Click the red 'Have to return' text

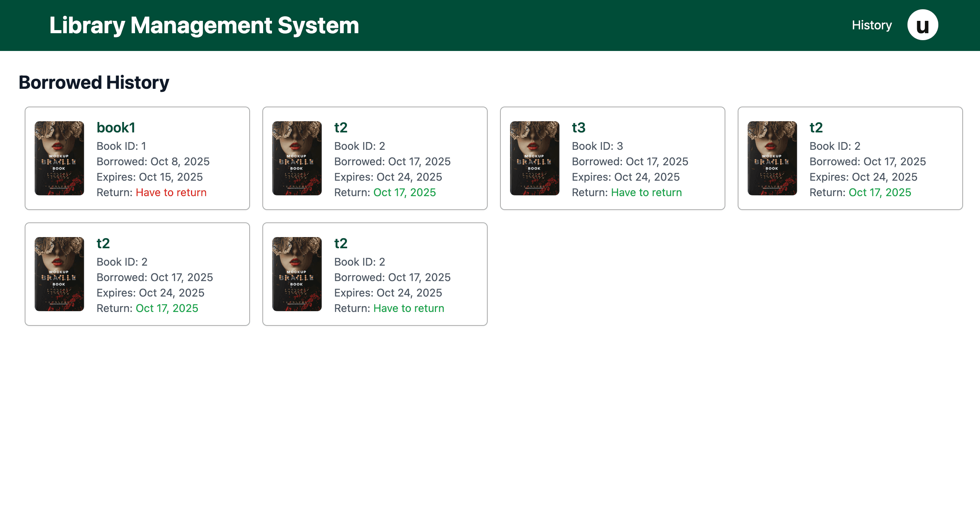pos(171,192)
